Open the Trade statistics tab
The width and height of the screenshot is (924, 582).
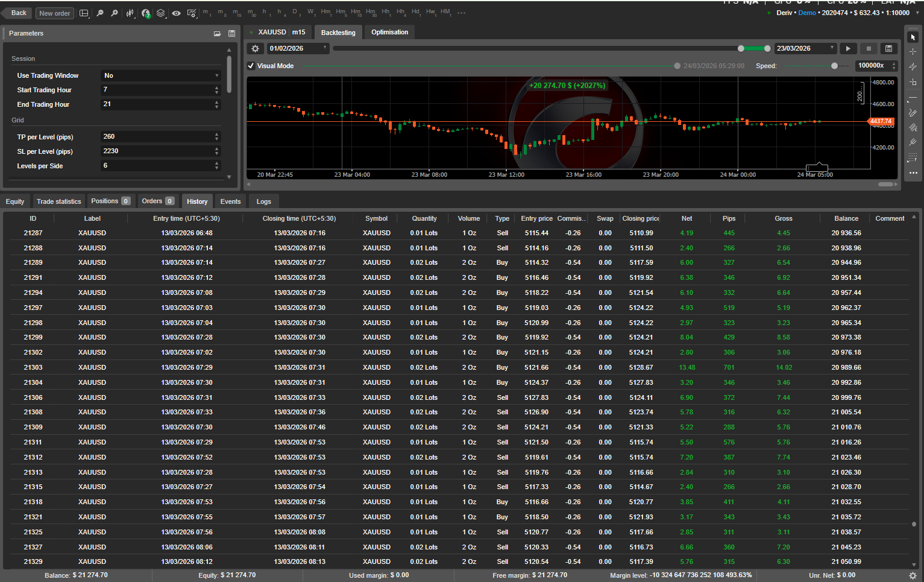58,201
